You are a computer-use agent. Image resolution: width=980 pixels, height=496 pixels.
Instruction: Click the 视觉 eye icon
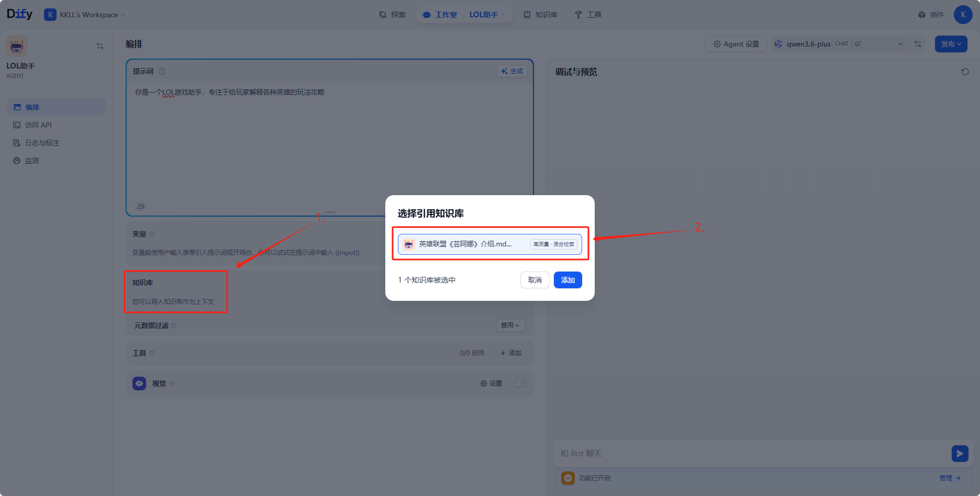[139, 384]
